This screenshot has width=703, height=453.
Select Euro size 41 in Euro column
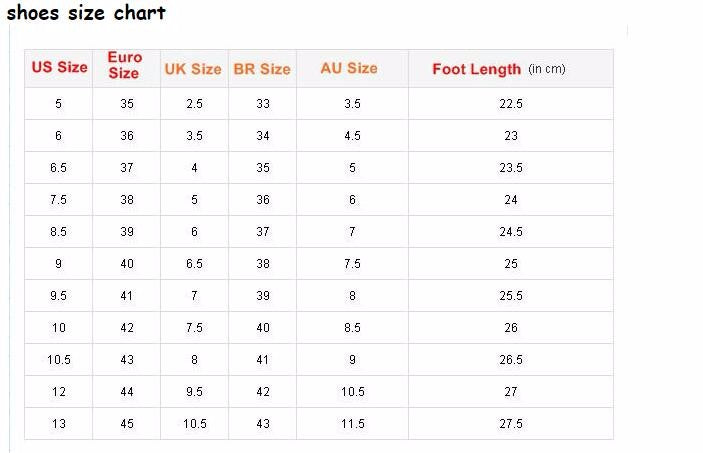click(127, 296)
